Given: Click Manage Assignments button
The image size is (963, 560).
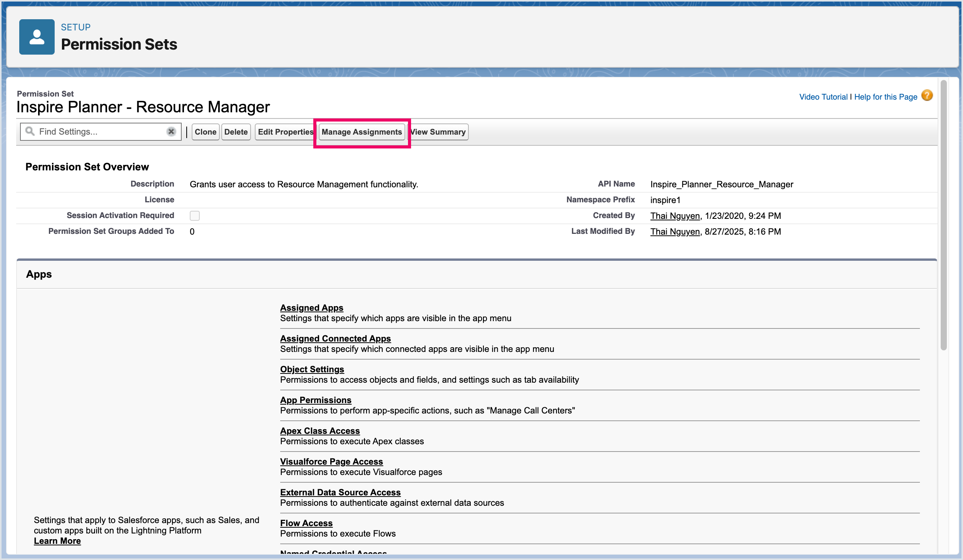Looking at the screenshot, I should click(361, 132).
